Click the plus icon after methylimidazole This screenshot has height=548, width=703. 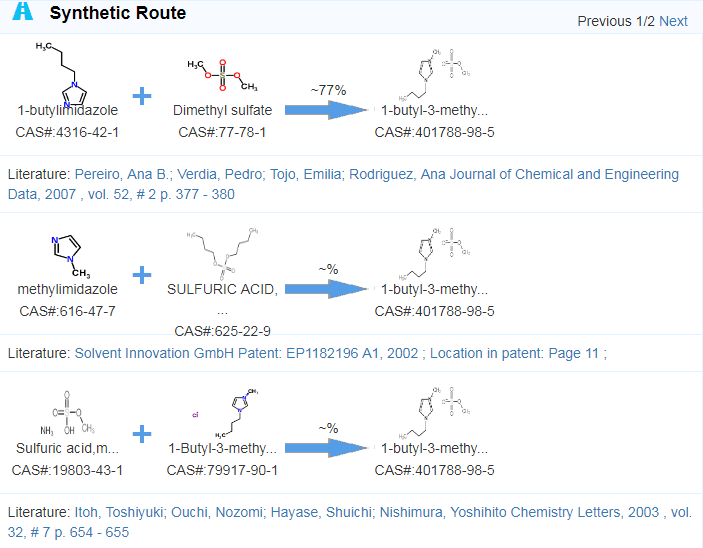(x=142, y=275)
